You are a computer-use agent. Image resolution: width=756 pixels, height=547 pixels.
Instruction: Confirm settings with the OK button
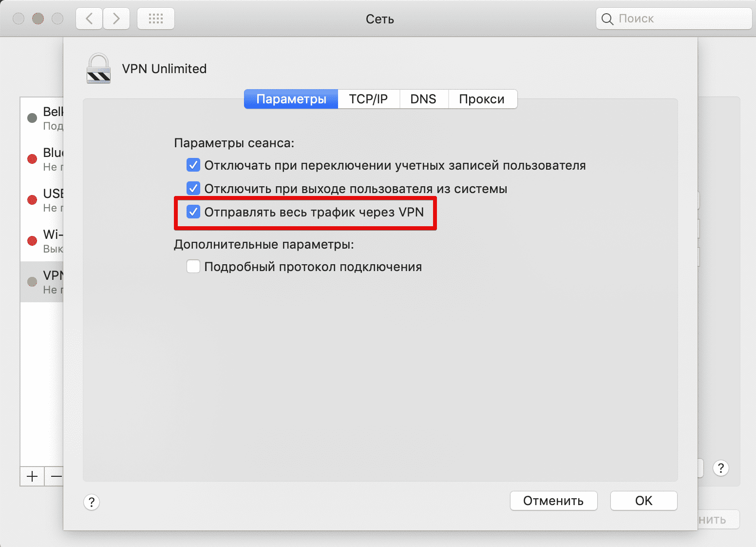coord(643,501)
